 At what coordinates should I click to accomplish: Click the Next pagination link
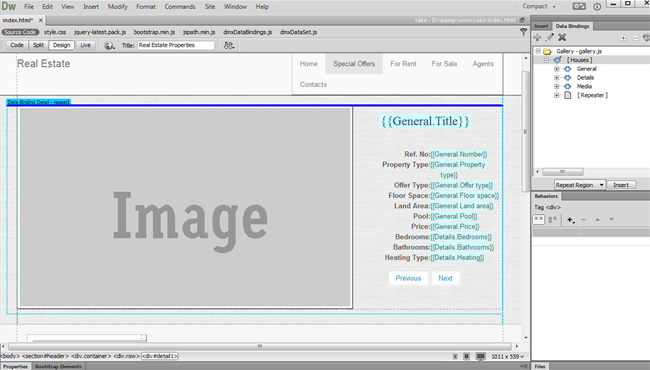[445, 278]
